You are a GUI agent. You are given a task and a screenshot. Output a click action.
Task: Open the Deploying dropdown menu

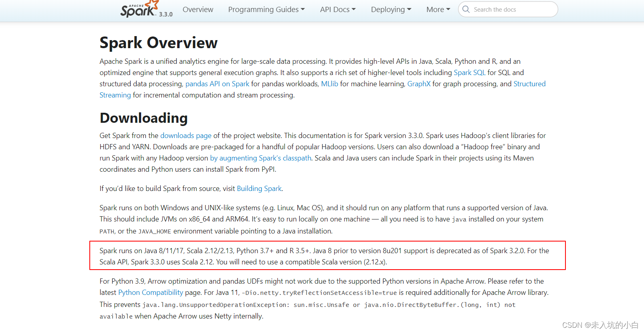coord(391,9)
